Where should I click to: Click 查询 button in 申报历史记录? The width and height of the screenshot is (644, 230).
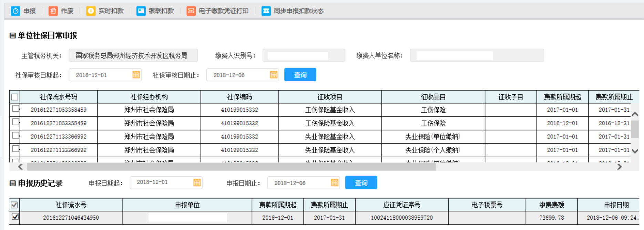click(361, 182)
